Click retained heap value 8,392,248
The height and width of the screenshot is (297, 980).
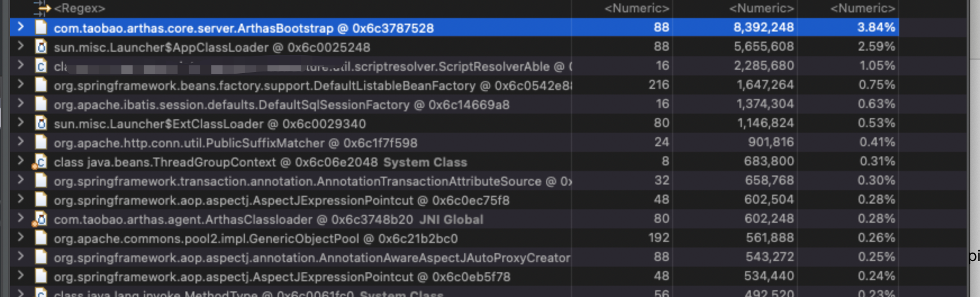tap(764, 27)
